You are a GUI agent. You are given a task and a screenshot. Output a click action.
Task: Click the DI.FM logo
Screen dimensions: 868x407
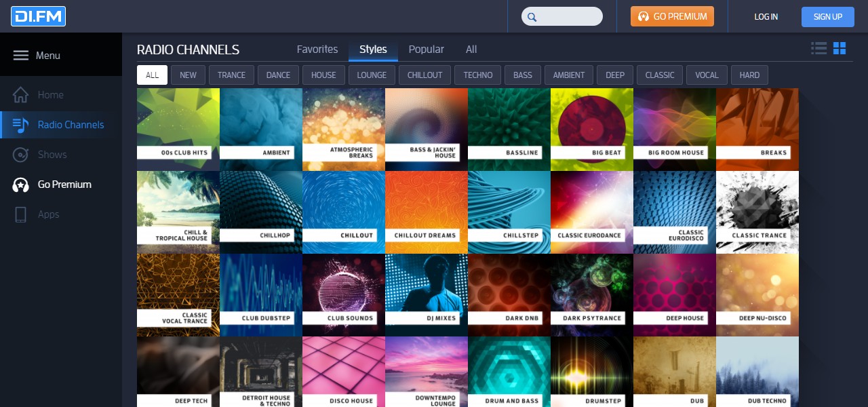click(38, 16)
